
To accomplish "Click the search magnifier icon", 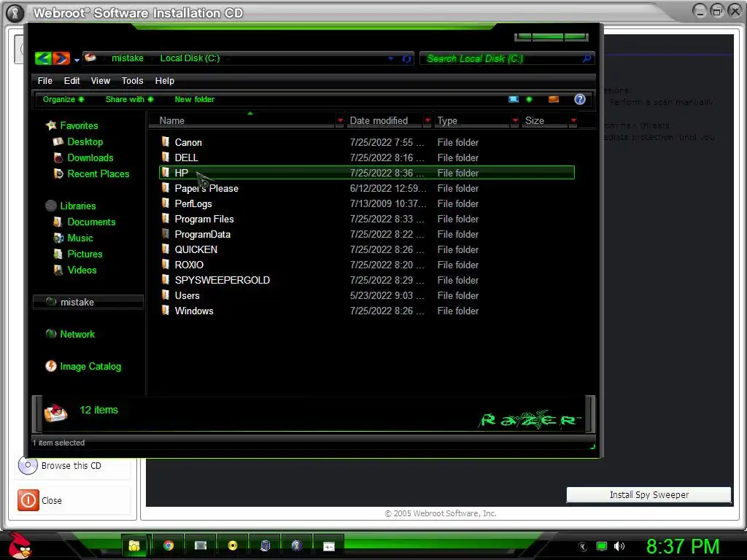I will pyautogui.click(x=587, y=58).
